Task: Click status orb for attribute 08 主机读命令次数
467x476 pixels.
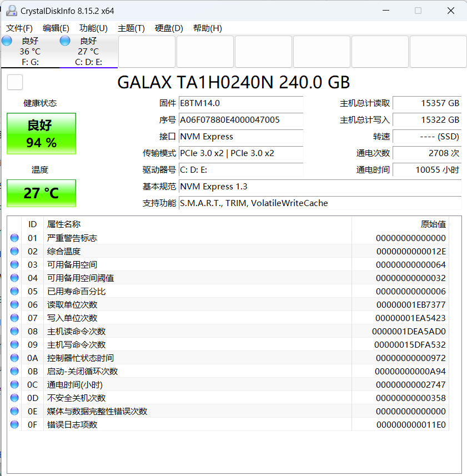Action: click(x=14, y=331)
